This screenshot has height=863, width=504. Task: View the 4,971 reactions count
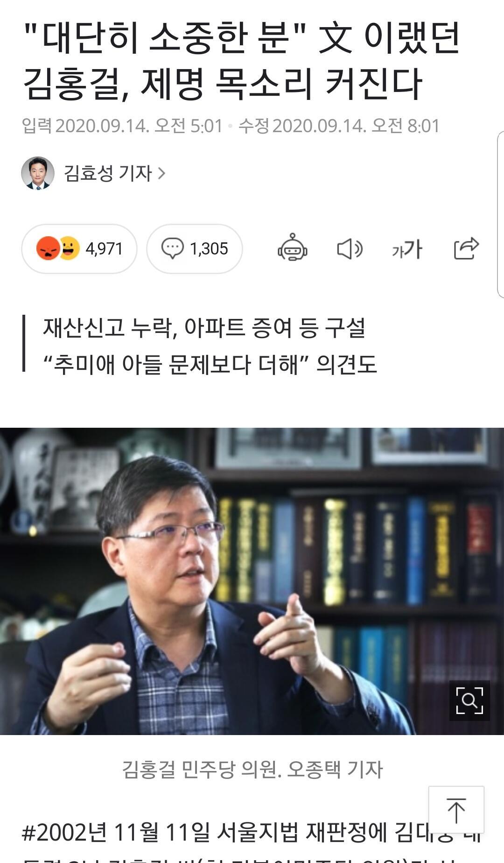104,249
